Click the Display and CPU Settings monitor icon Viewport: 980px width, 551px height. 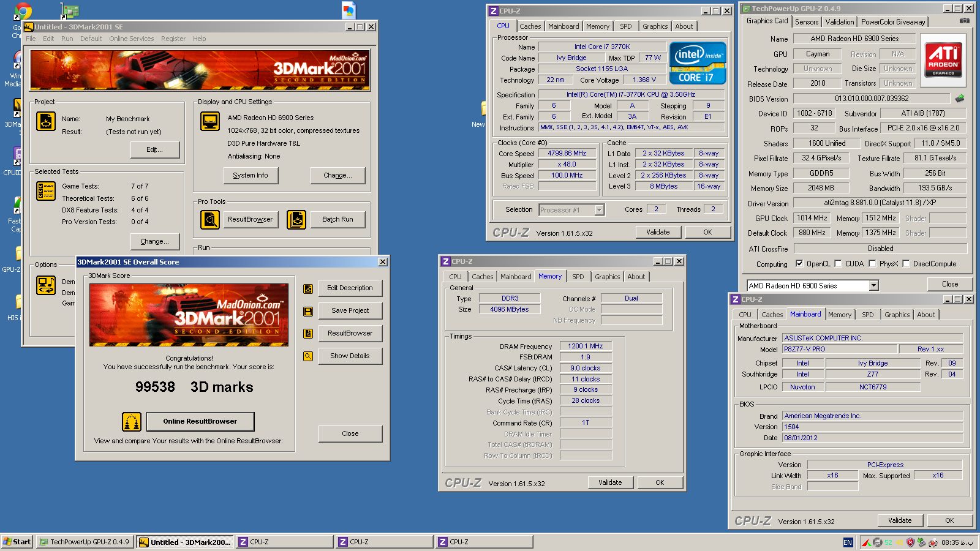click(x=210, y=121)
